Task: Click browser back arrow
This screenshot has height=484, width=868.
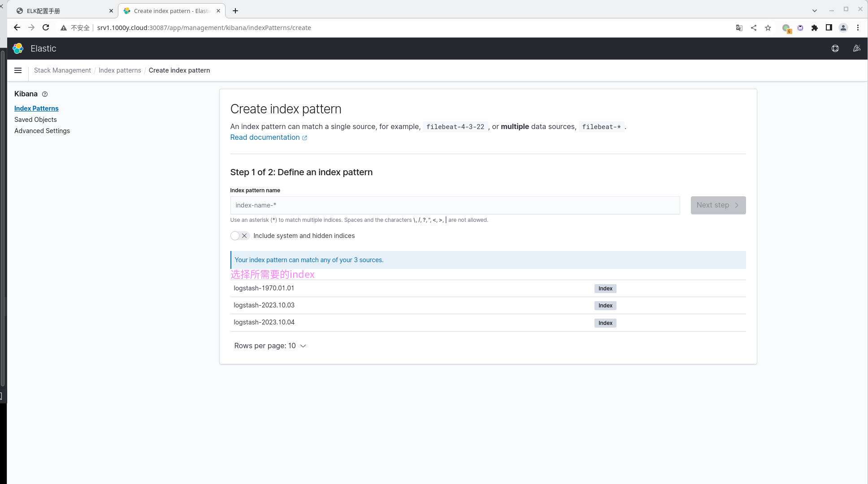Action: pyautogui.click(x=17, y=28)
